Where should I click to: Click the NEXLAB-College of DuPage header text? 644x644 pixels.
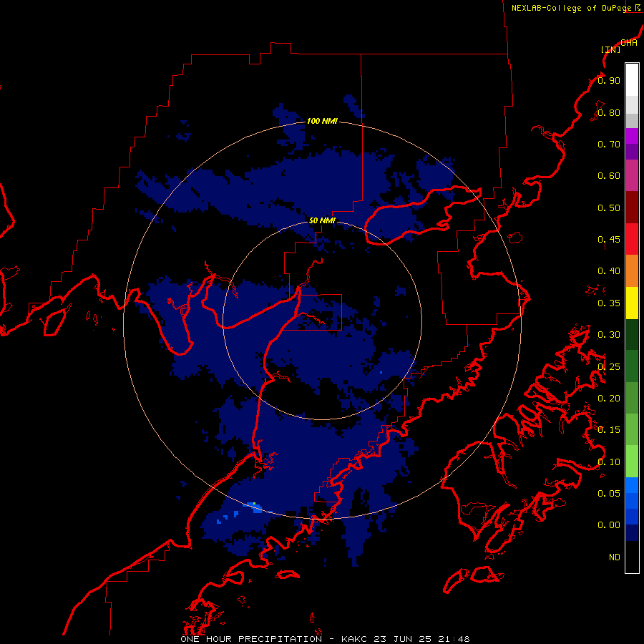[571, 8]
